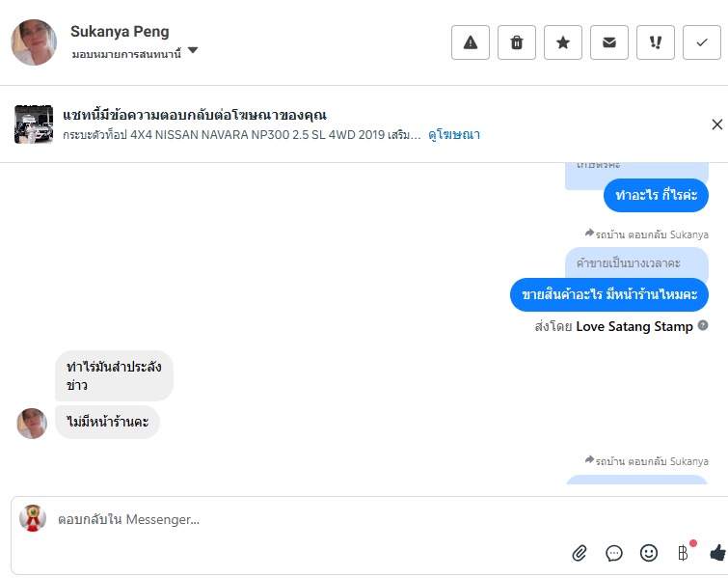Image resolution: width=728 pixels, height=578 pixels.
Task: Click the exclamation-quote icon in header
Action: tap(656, 42)
